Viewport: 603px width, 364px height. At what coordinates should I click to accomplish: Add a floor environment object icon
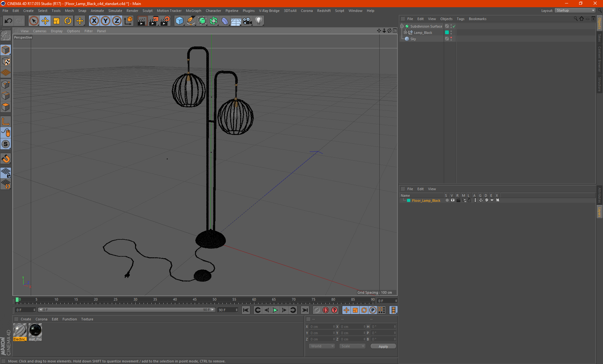(x=236, y=21)
